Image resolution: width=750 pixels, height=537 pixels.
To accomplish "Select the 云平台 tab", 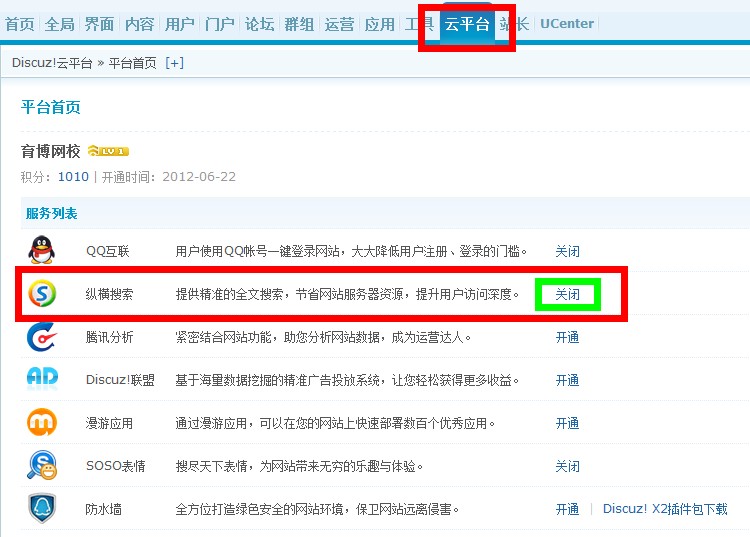I will click(x=467, y=23).
